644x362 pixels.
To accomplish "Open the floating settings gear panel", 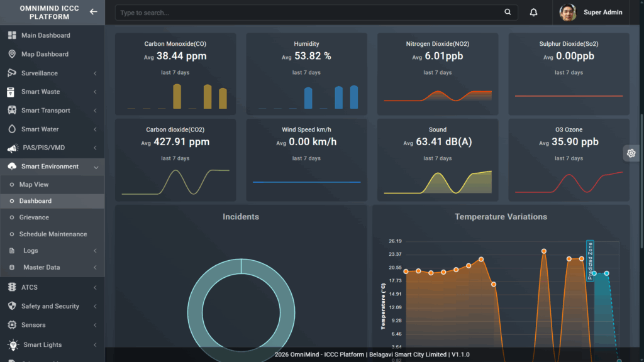I will click(x=631, y=153).
